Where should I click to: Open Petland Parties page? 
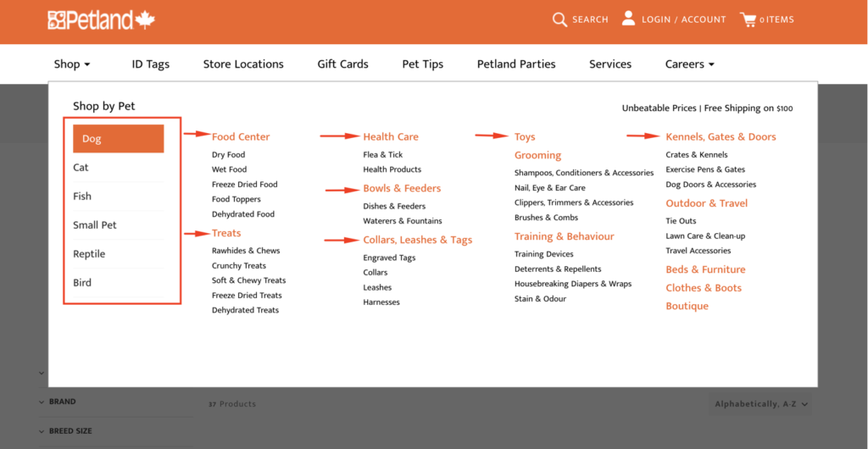[x=516, y=64]
